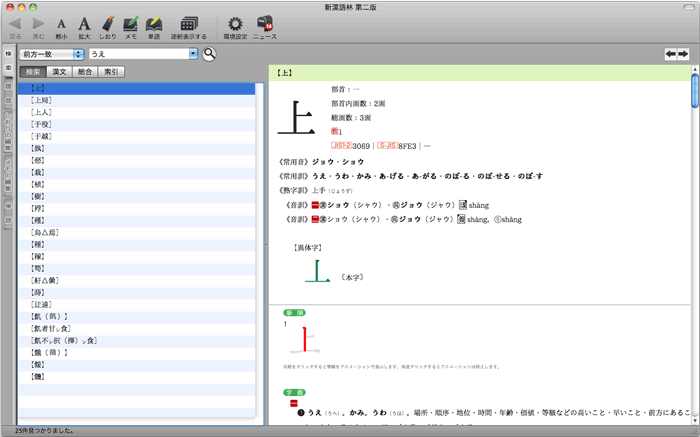The image size is (700, 437).
Task: Click the green 字義 meaning badge
Action: tap(294, 392)
